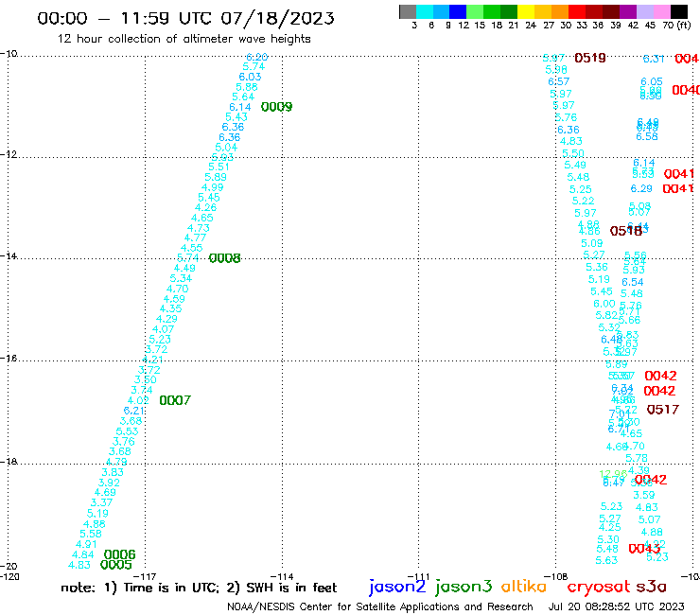The image size is (700, 615).
Task: Click the green time label '0007'
Action: (175, 400)
